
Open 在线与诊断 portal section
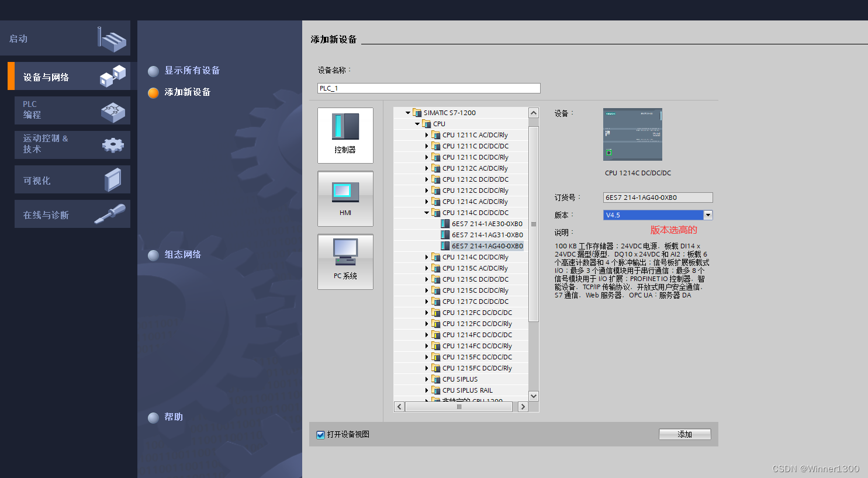[x=72, y=214]
